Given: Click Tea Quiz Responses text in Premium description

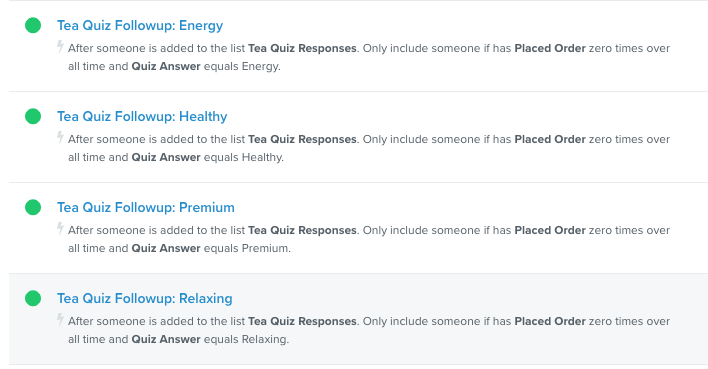Looking at the screenshot, I should (x=303, y=230).
